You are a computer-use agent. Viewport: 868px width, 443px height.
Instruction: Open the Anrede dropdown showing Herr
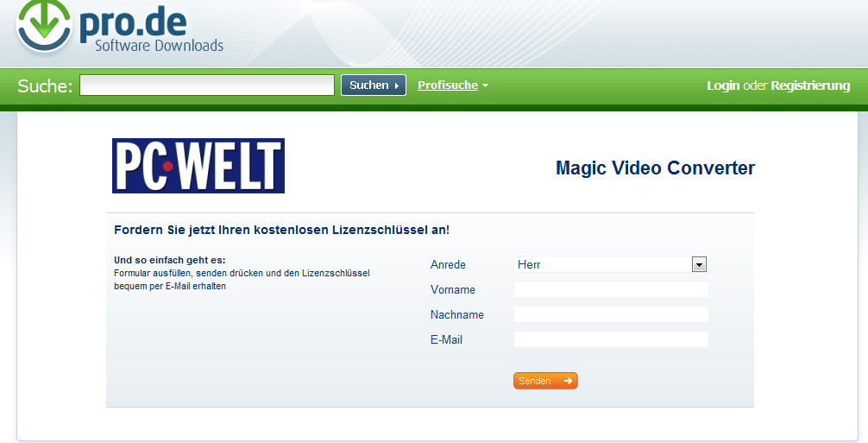pyautogui.click(x=611, y=265)
